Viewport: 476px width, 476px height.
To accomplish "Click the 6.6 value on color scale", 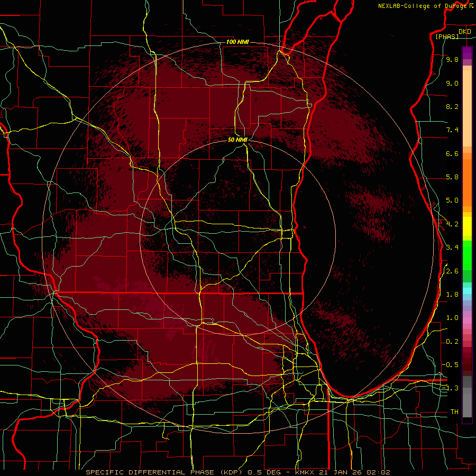I will 452,153.
